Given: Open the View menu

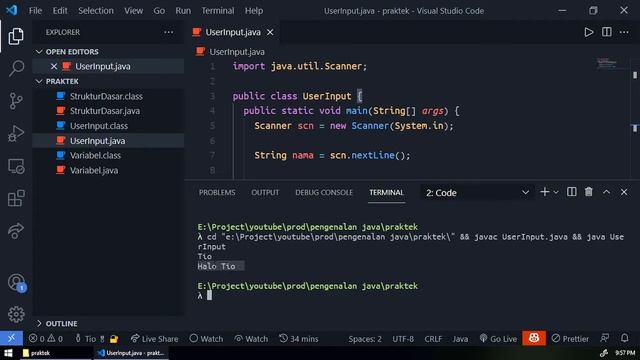Looking at the screenshot, I should (133, 11).
